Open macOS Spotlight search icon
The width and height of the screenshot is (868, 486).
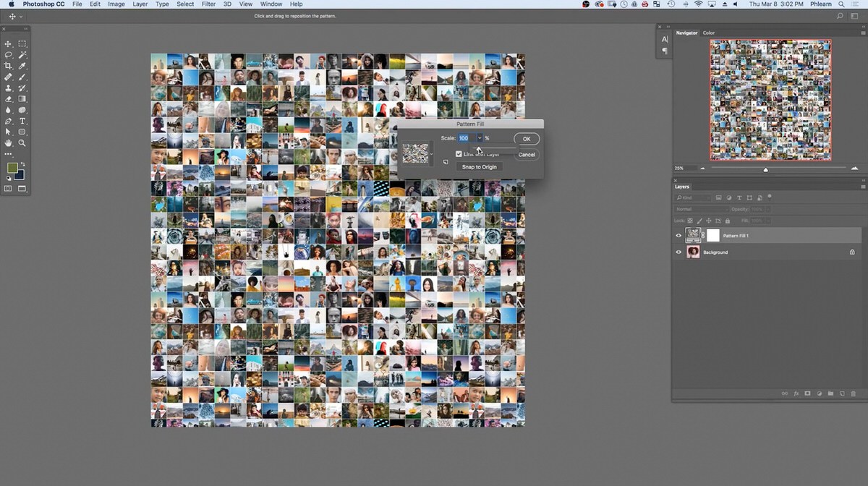click(x=841, y=4)
